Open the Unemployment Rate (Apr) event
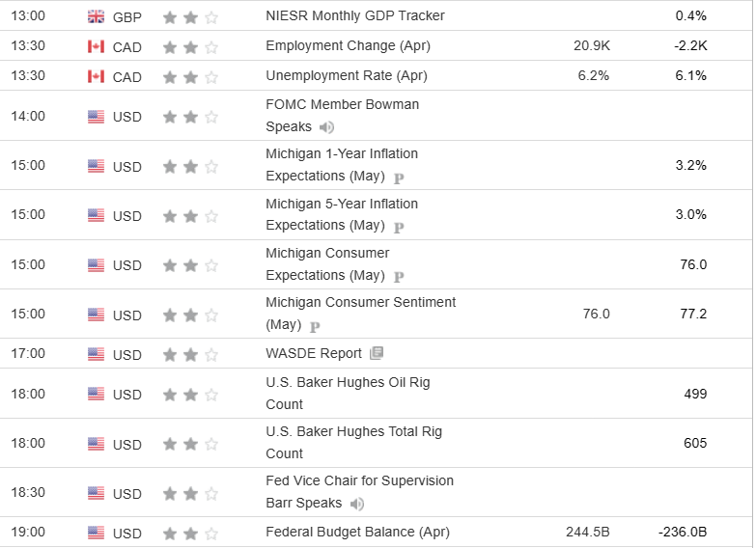Viewport: 756px width, 548px height. [x=346, y=75]
